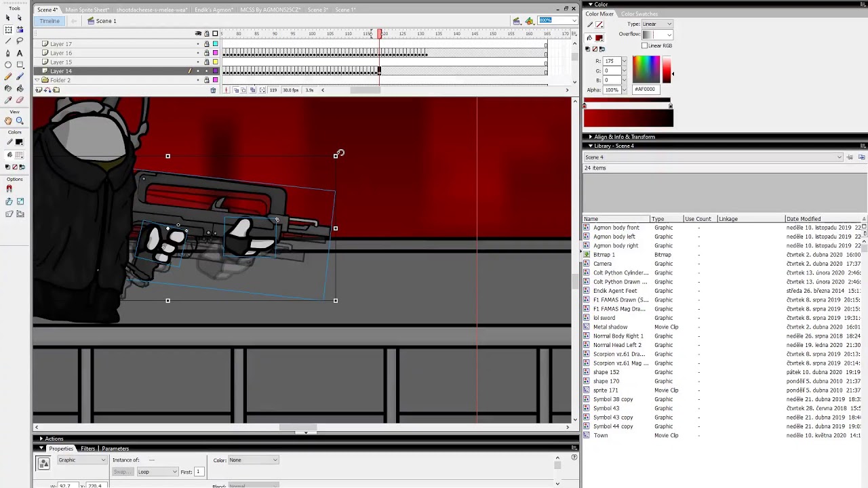
Task: Select the Oval tool
Action: point(8,65)
